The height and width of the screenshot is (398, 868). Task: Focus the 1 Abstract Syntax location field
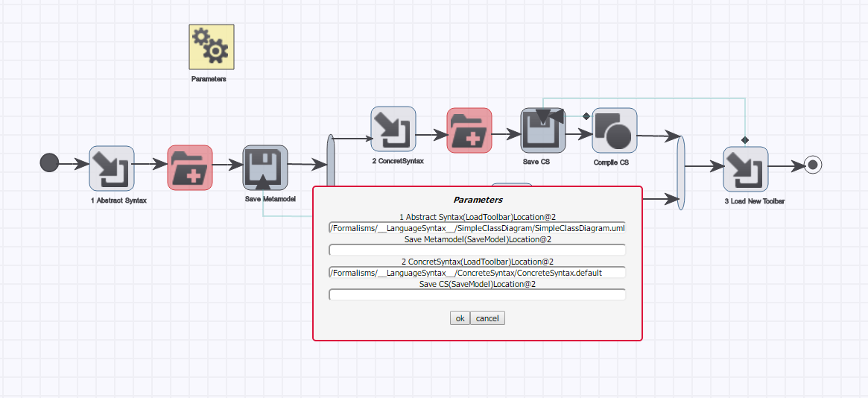(477, 228)
